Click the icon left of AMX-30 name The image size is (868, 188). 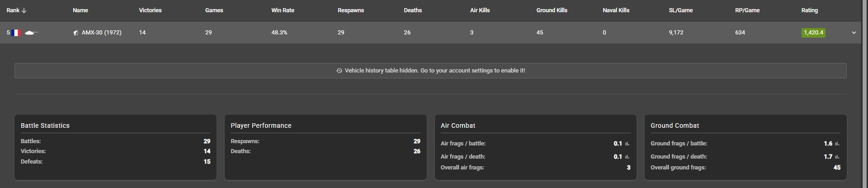pos(76,33)
